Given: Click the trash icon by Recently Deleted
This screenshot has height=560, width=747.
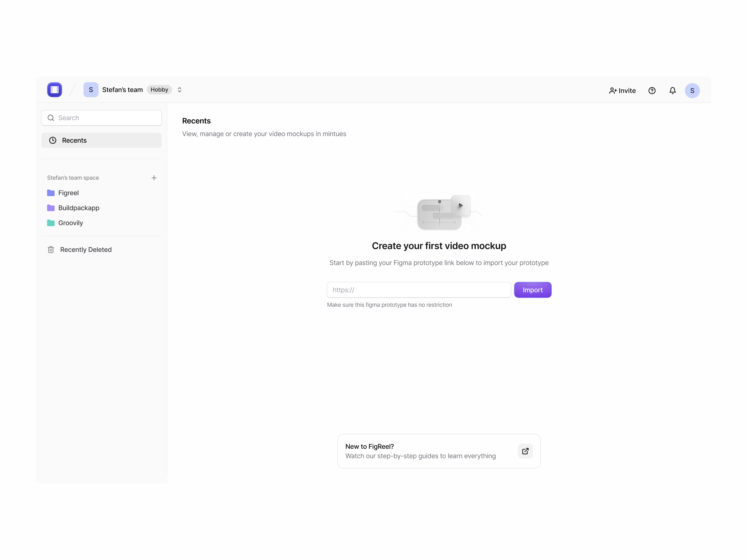Looking at the screenshot, I should pyautogui.click(x=51, y=249).
